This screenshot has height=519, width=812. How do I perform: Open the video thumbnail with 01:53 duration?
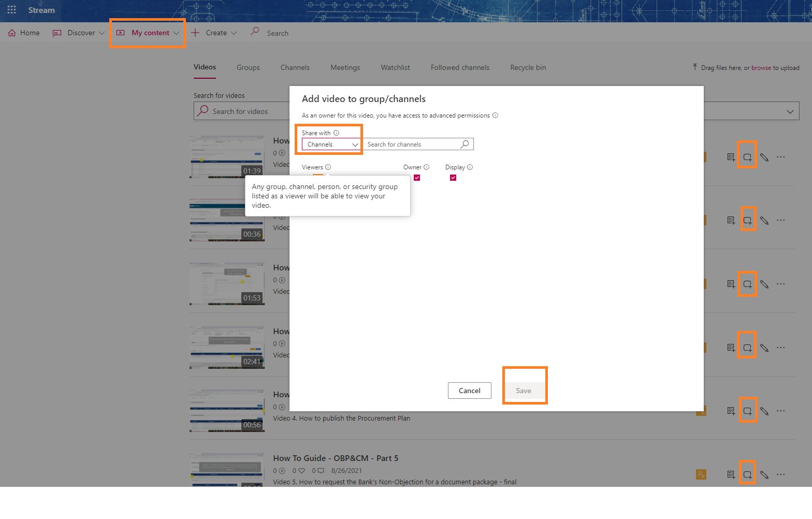[x=227, y=283]
